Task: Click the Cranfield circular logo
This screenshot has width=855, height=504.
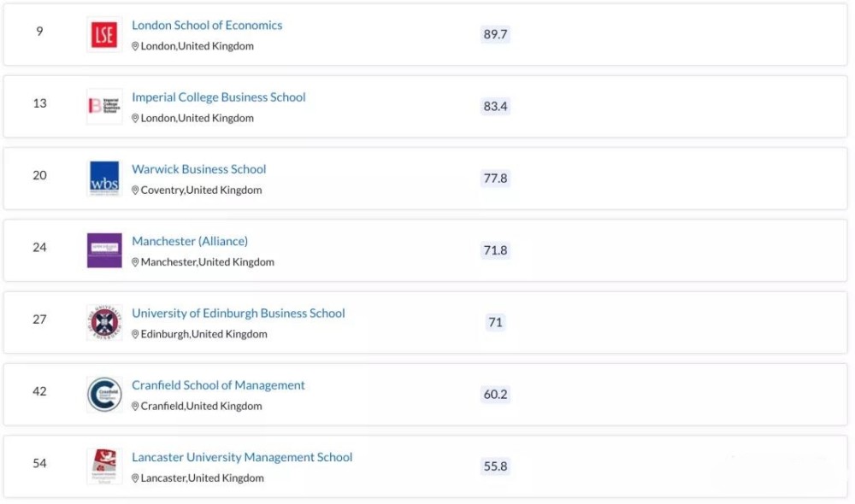Action: pos(104,395)
